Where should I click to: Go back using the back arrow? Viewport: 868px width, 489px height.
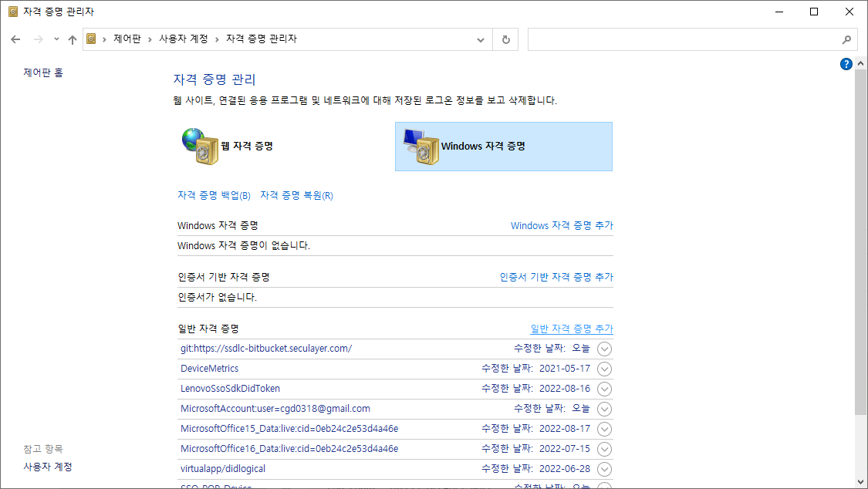[15, 39]
